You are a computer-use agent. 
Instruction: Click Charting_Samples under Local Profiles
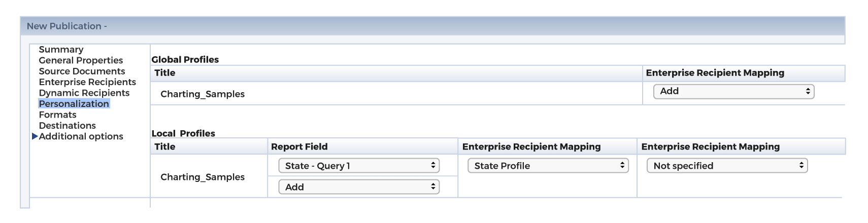click(203, 177)
